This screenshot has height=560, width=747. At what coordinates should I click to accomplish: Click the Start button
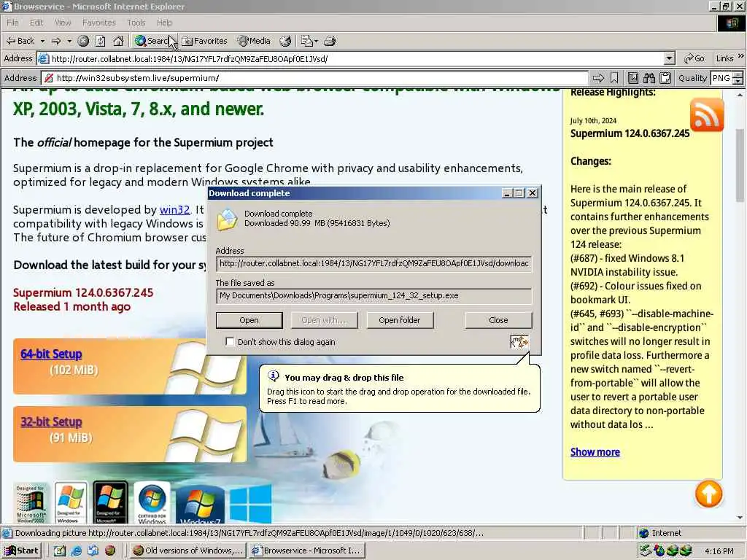[x=21, y=551]
